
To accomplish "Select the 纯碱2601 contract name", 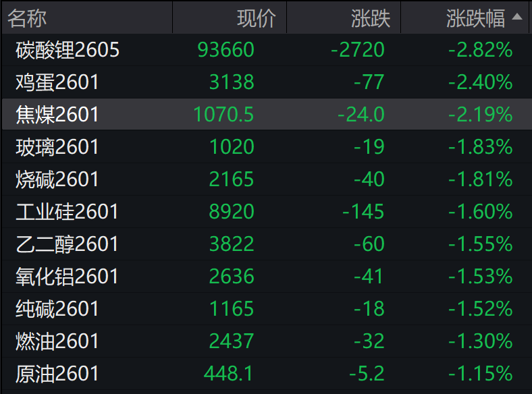I will [57, 309].
